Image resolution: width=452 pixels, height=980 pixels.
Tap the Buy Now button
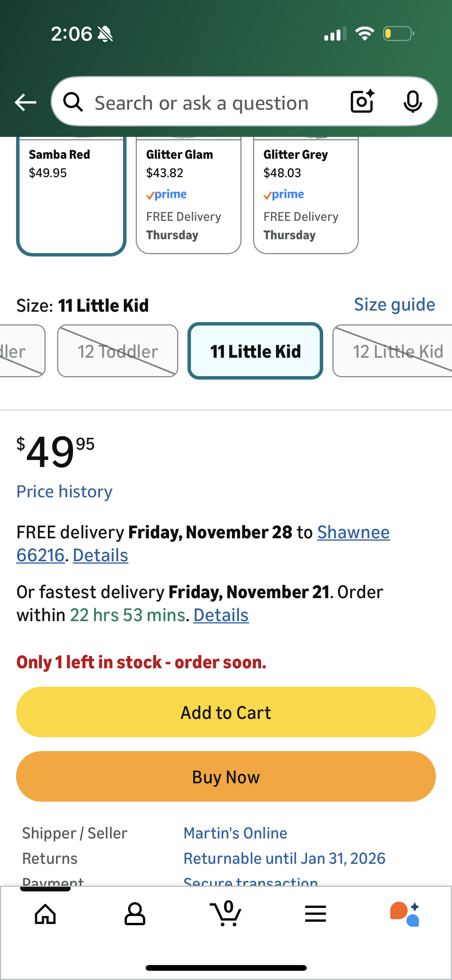click(x=226, y=777)
